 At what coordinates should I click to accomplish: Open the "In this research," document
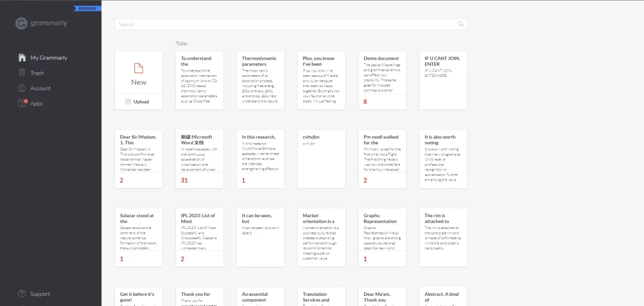pyautogui.click(x=261, y=159)
